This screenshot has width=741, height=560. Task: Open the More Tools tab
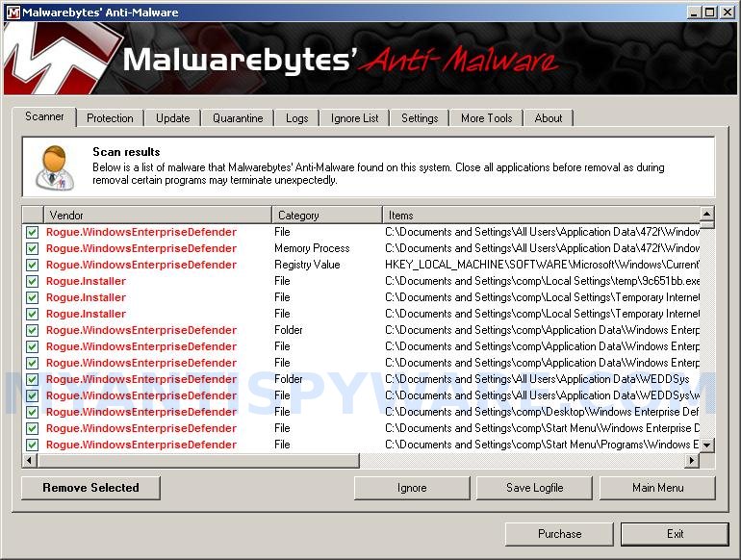point(486,118)
